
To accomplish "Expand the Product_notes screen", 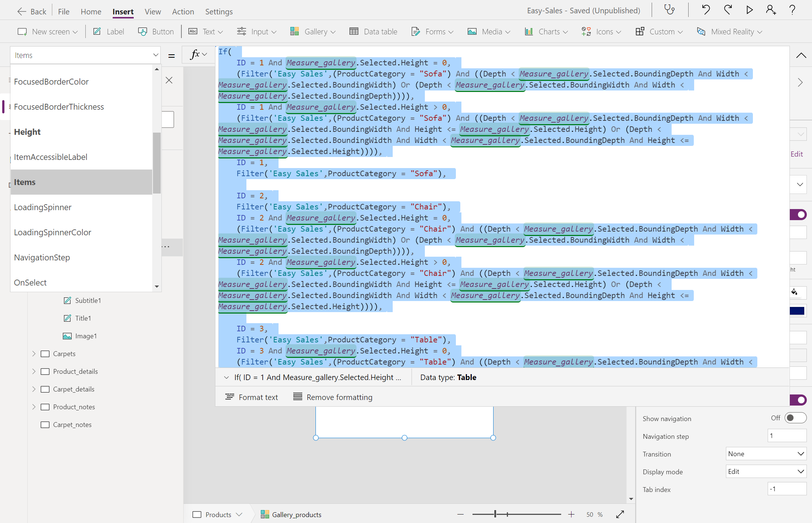I will click(x=34, y=407).
